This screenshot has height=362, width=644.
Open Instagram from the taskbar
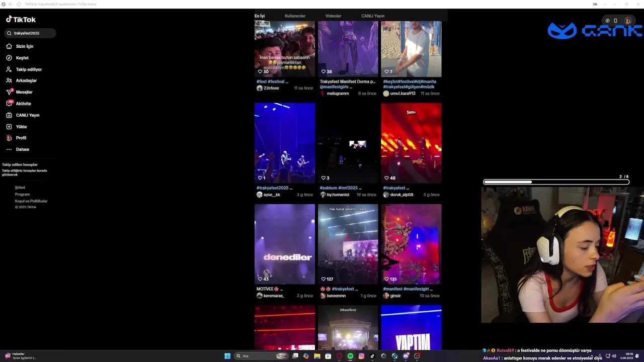click(361, 356)
